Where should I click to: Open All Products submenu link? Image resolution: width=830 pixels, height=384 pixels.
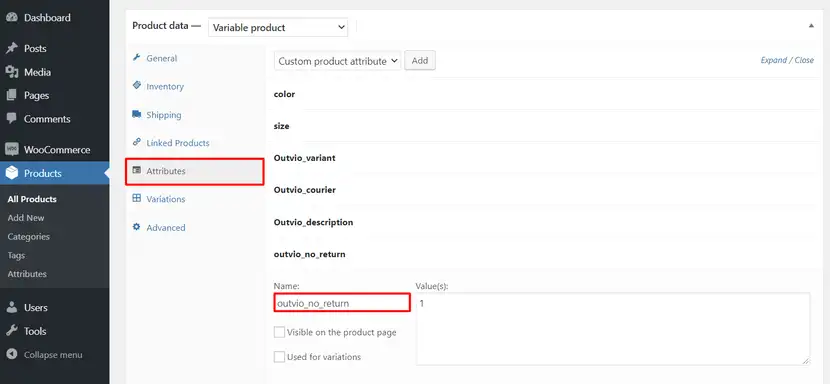click(x=32, y=199)
